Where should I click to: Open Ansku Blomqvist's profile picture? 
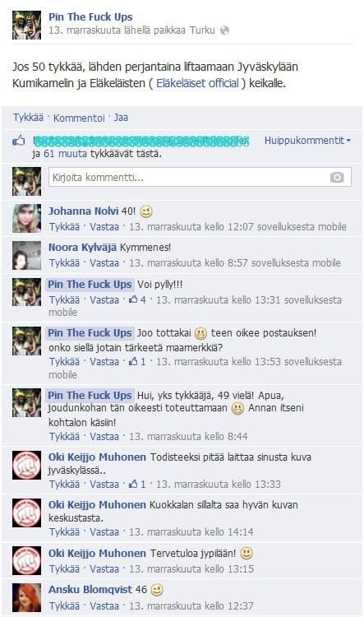[26, 597]
